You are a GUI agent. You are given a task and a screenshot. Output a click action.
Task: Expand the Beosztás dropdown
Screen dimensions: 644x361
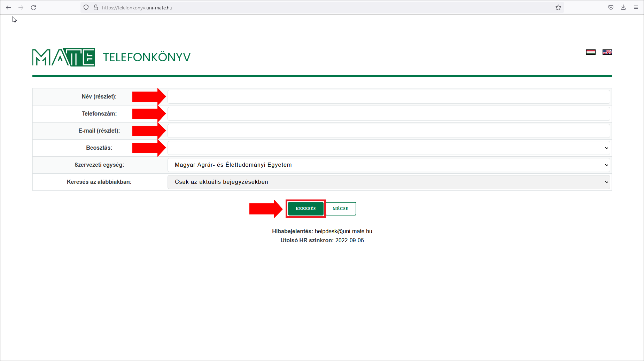tap(388, 148)
